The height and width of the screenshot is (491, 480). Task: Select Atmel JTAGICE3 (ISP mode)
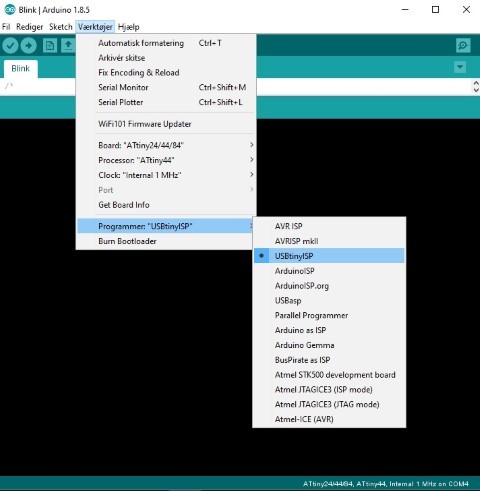pos(329,390)
